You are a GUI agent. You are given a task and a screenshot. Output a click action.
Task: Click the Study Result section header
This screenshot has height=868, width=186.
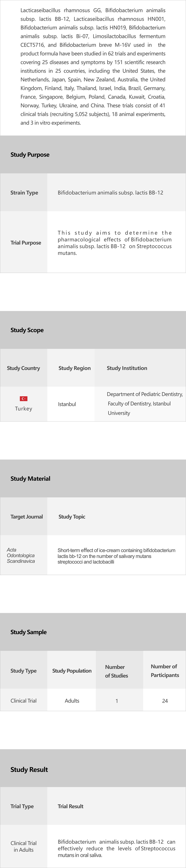(29, 770)
